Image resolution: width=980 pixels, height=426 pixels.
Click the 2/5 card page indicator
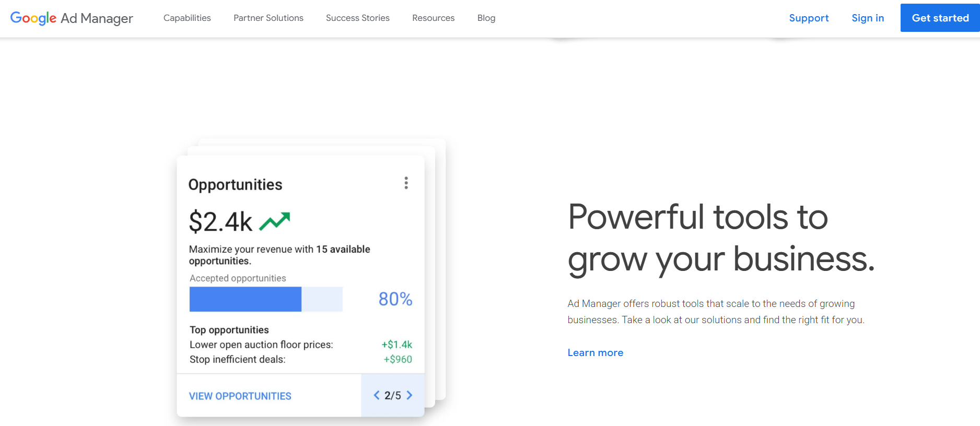[x=393, y=396]
